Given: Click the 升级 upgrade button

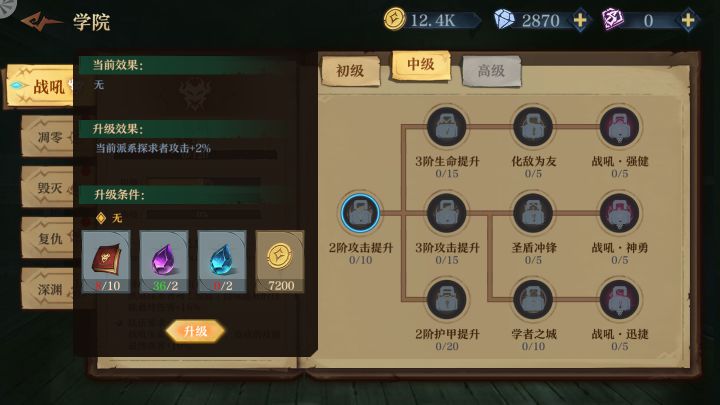Looking at the screenshot, I should 195,331.
